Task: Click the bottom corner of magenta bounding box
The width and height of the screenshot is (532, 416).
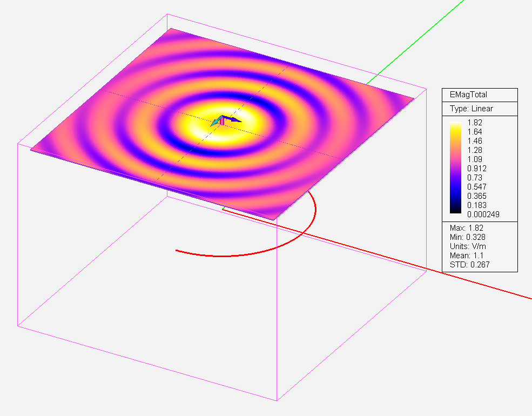Action: coord(277,401)
